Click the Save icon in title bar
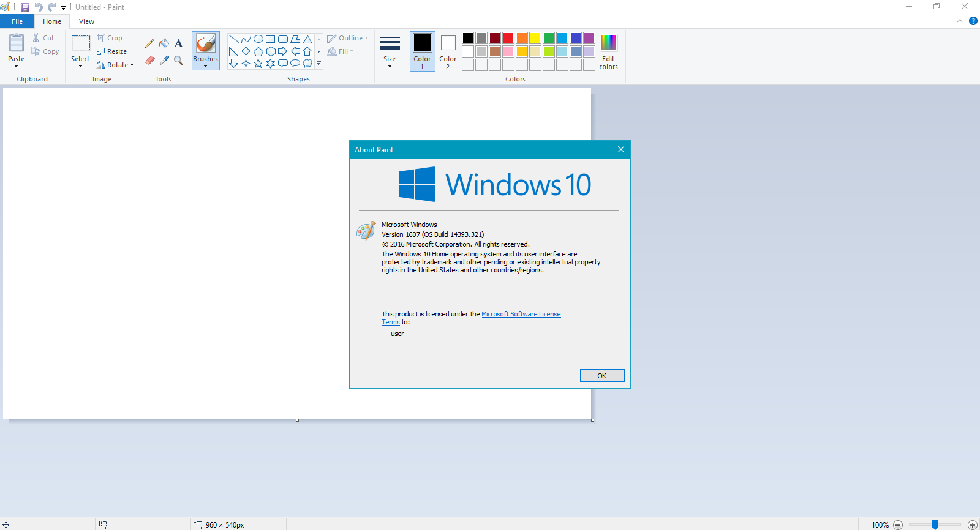The height and width of the screenshot is (530, 980). pyautogui.click(x=25, y=7)
